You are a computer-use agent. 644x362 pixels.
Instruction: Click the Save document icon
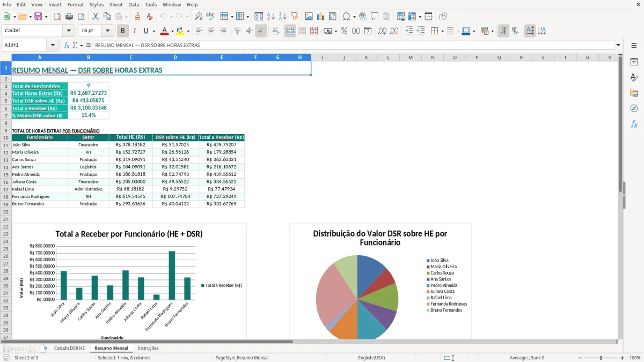(38, 17)
